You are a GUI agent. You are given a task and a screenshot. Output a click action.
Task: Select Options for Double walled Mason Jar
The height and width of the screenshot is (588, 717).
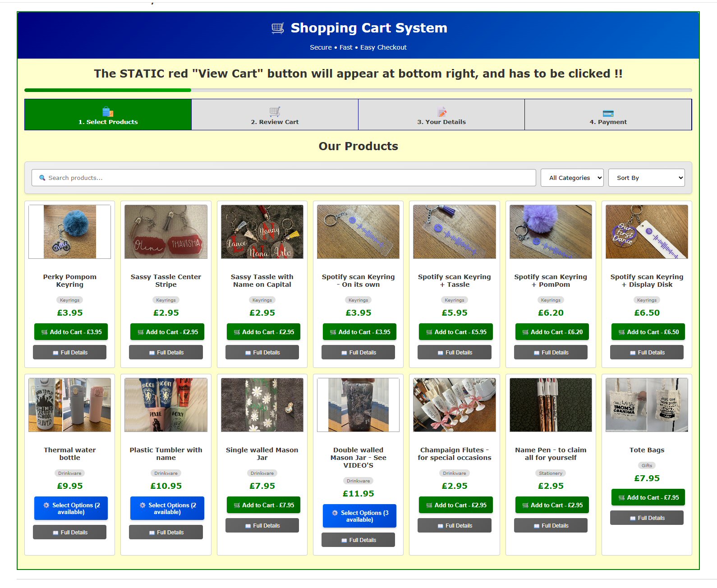[x=359, y=516]
